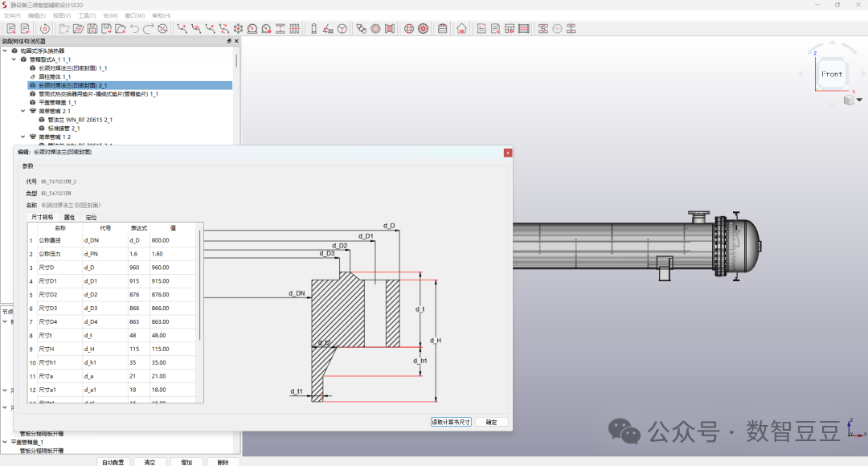
Task: Click the red concentric ring icon
Action: (376, 29)
